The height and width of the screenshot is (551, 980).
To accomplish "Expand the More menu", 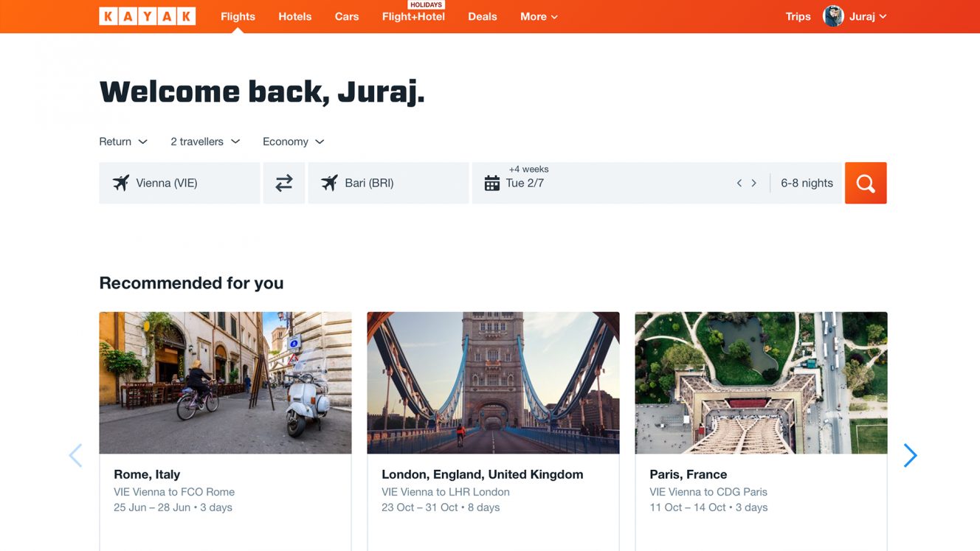I will (x=539, y=16).
